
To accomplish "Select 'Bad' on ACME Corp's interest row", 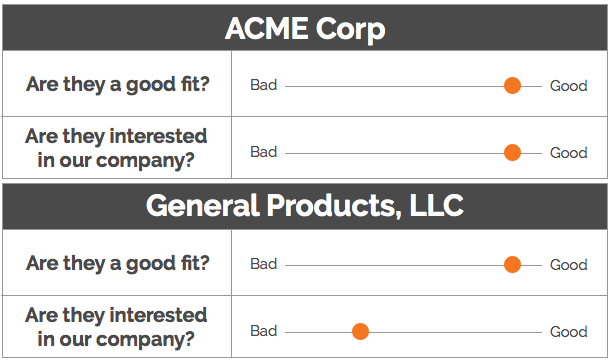I will [264, 152].
